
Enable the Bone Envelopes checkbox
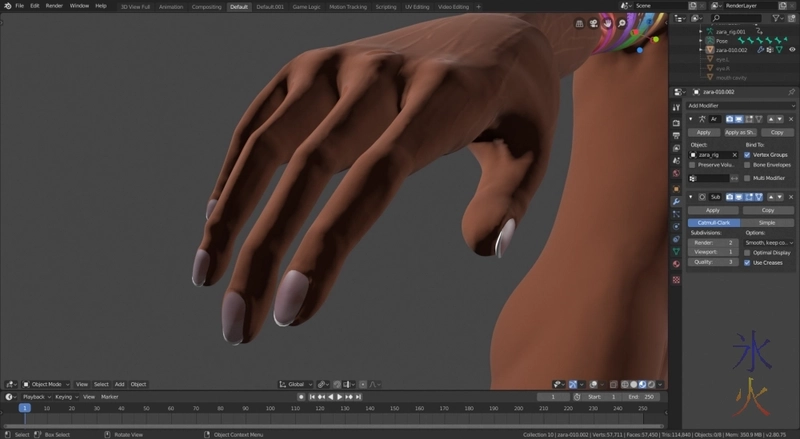[747, 165]
